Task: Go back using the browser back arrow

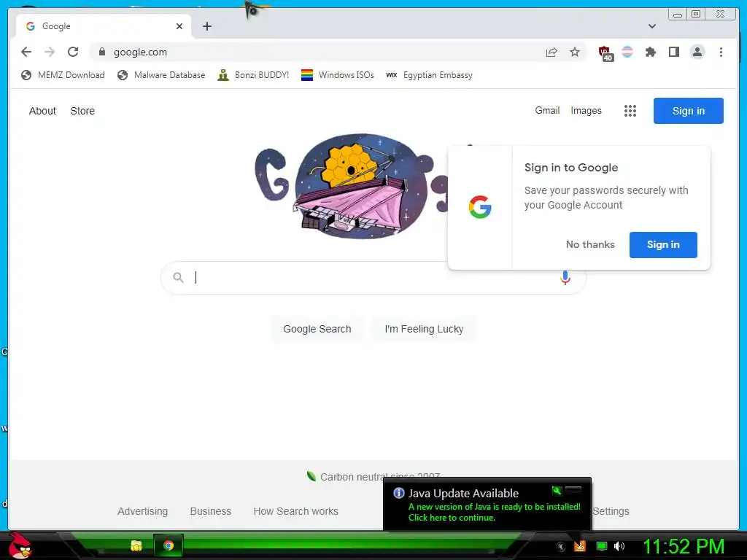Action: (26, 52)
